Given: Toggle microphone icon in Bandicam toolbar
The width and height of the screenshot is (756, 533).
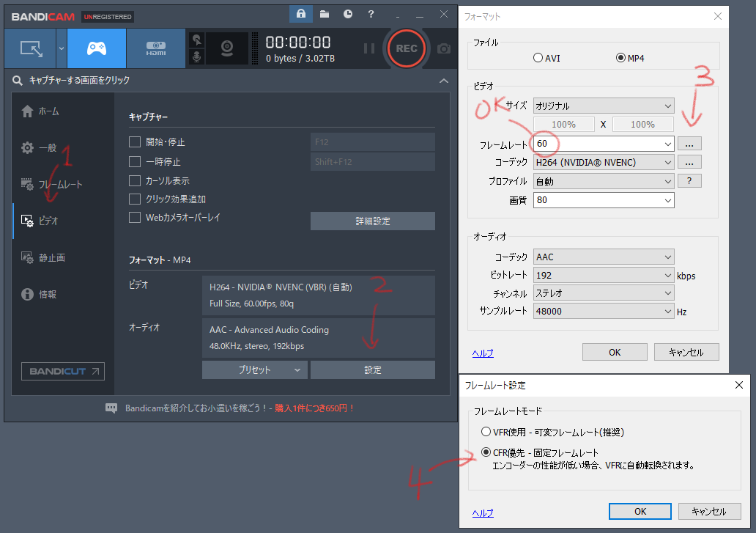Looking at the screenshot, I should (x=197, y=57).
